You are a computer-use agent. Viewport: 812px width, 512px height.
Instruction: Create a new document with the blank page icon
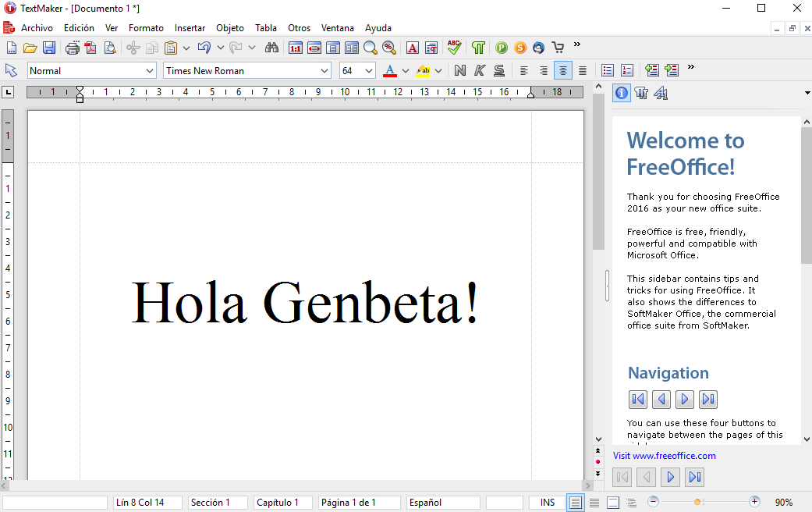pyautogui.click(x=12, y=48)
